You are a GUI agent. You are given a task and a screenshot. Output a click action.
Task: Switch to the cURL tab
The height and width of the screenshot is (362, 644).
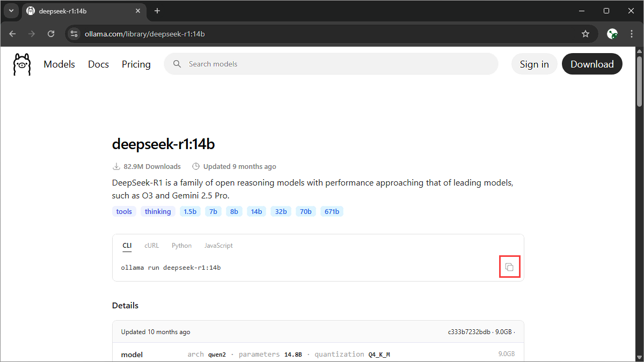click(x=151, y=246)
